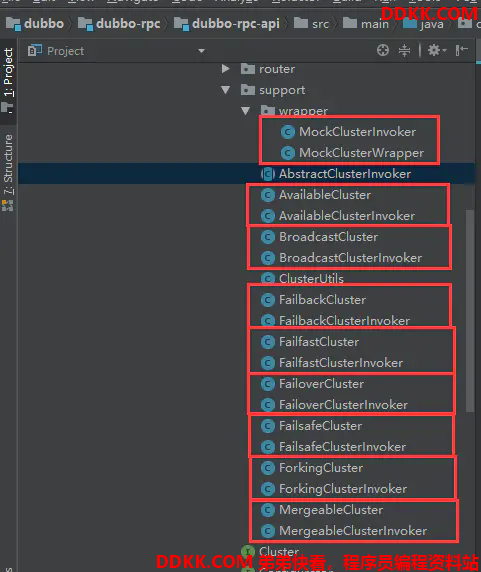Select FailoverClusterInvoker class
481x572 pixels.
343,405
